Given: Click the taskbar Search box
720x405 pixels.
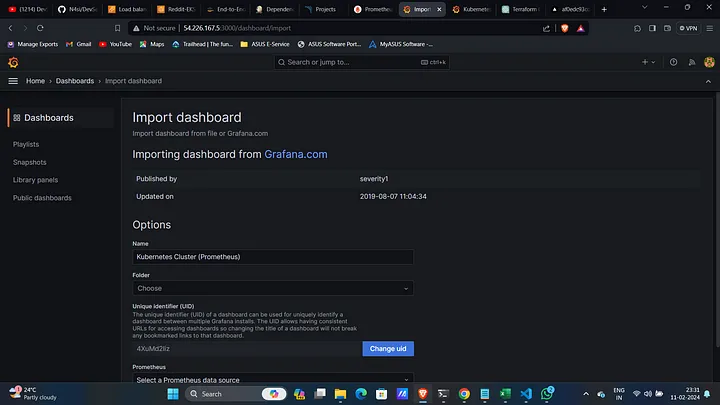Looking at the screenshot, I should (236, 394).
